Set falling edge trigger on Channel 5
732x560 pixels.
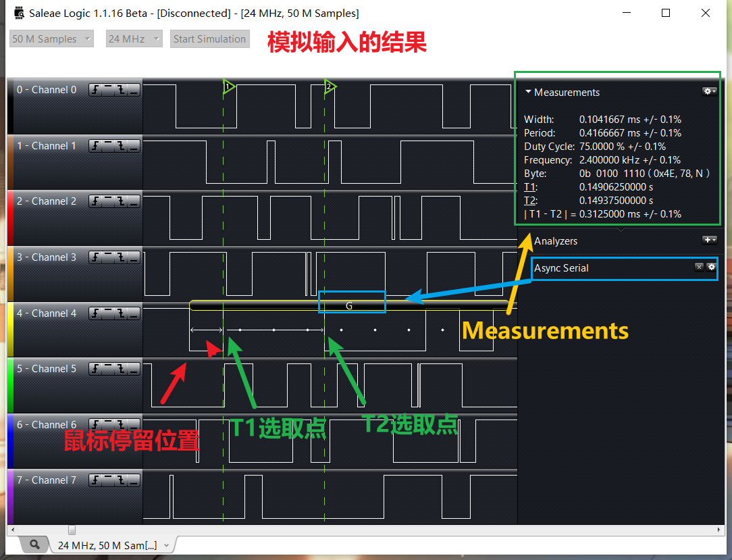[121, 369]
